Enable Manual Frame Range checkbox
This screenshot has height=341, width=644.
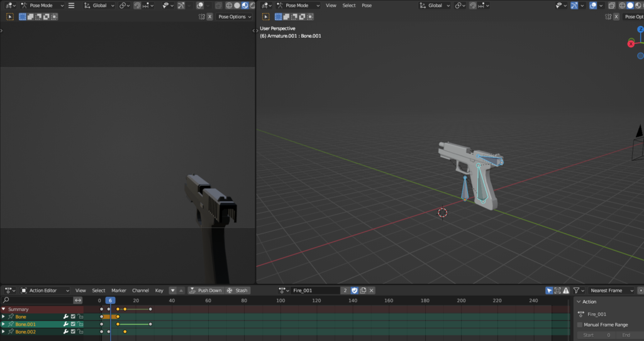point(580,325)
